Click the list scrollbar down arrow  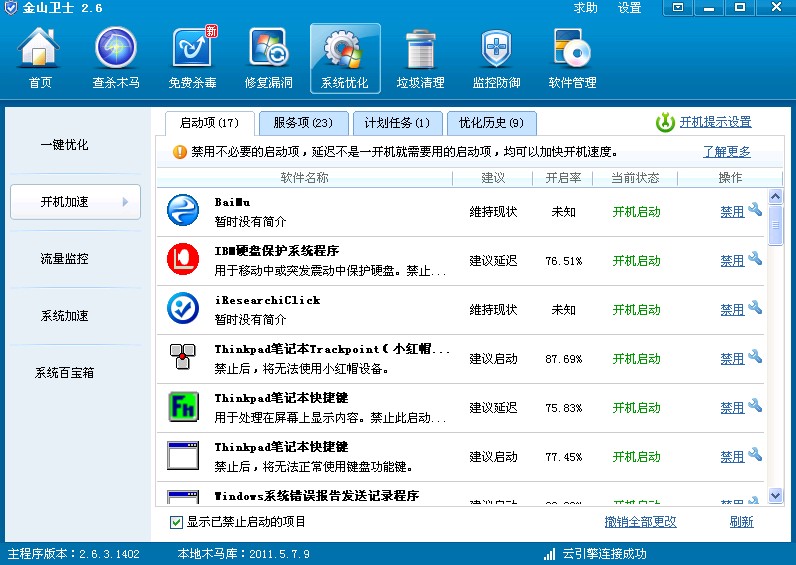click(776, 495)
